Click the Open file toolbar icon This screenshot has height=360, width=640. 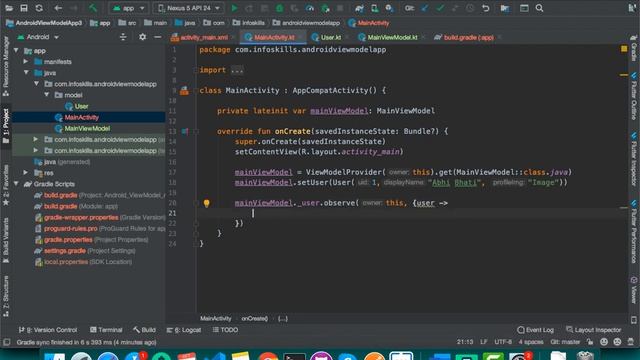point(9,8)
